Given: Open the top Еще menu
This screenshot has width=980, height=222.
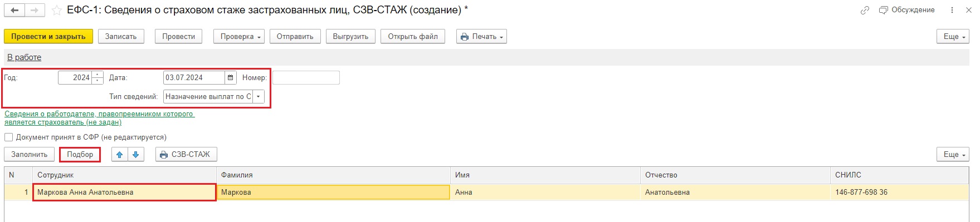Looking at the screenshot, I should pyautogui.click(x=953, y=37).
